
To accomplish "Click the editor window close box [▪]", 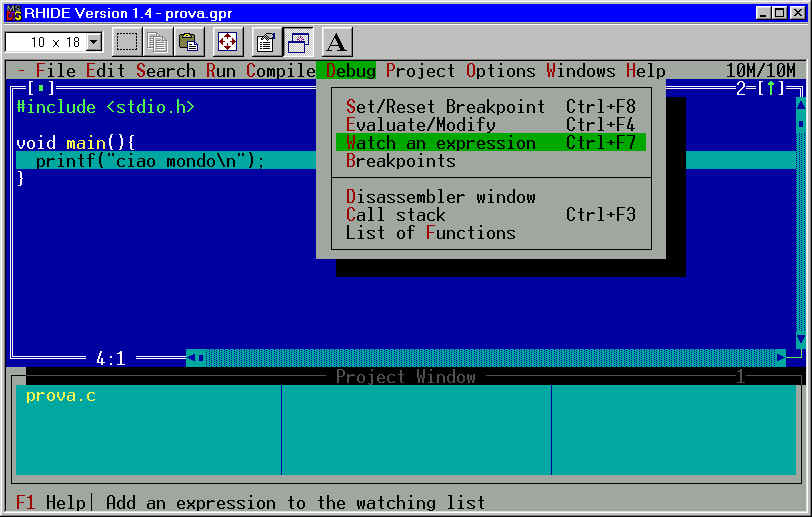I will (37, 89).
